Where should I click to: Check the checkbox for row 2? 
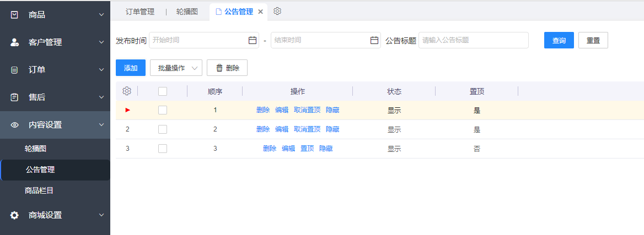click(163, 129)
